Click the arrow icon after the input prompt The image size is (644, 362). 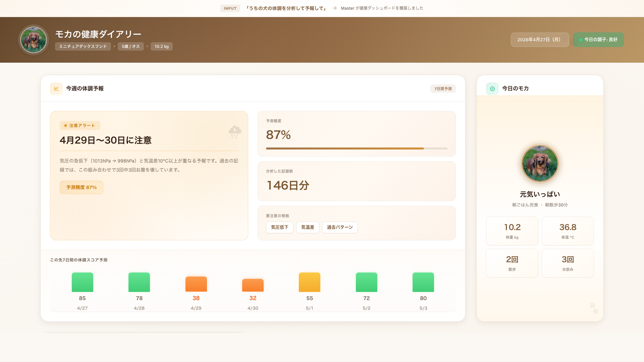[334, 8]
